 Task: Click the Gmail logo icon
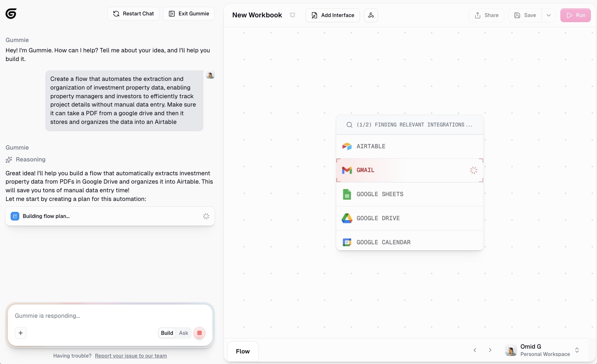point(347,170)
